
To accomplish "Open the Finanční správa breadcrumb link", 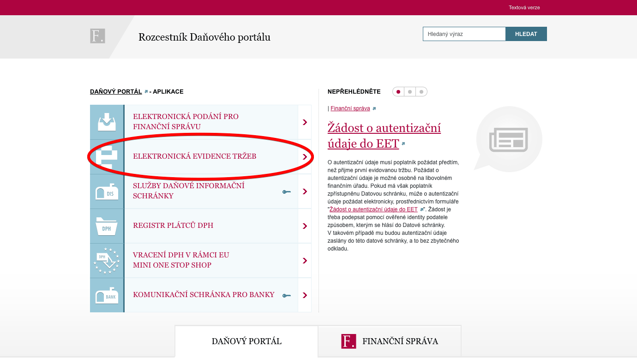I will pos(350,108).
